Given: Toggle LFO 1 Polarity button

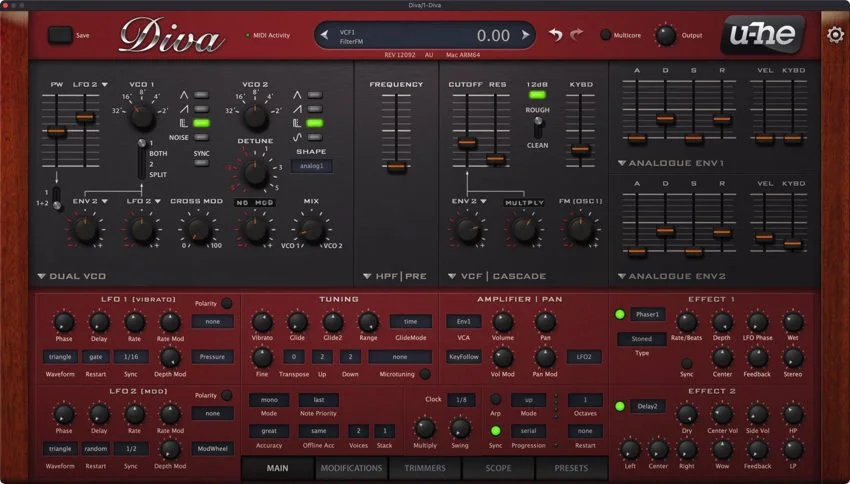Looking at the screenshot, I should tap(226, 304).
